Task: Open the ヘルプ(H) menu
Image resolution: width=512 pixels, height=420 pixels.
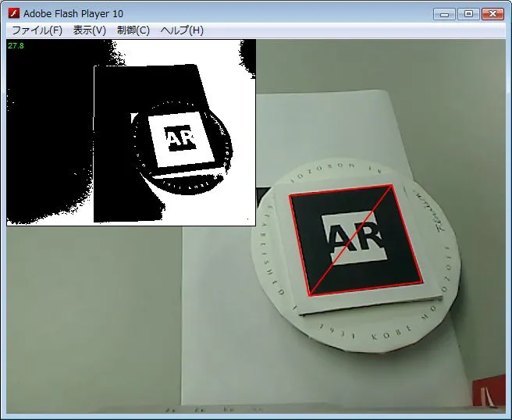Action: [x=182, y=30]
